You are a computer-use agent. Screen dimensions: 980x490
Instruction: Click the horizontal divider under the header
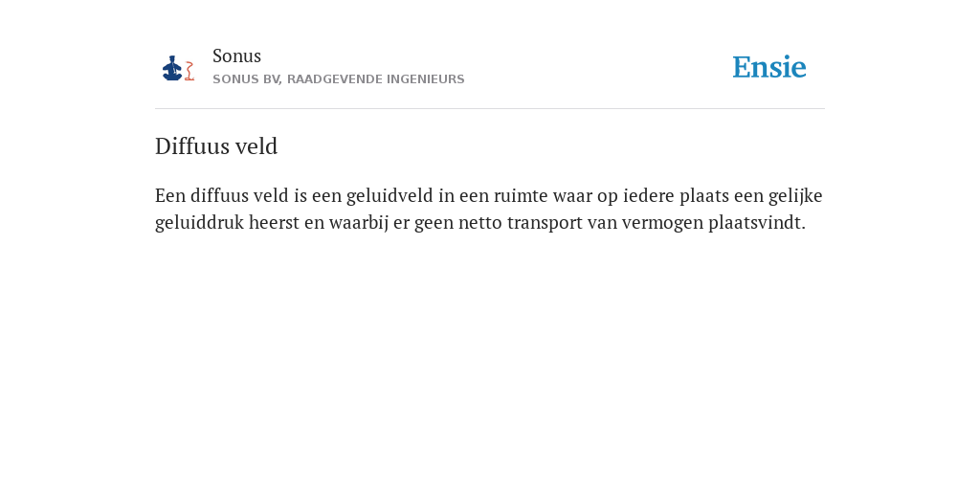(490, 109)
